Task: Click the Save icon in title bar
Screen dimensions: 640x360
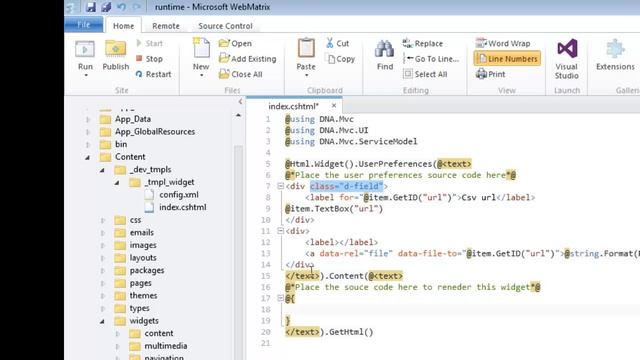Action: [91, 7]
